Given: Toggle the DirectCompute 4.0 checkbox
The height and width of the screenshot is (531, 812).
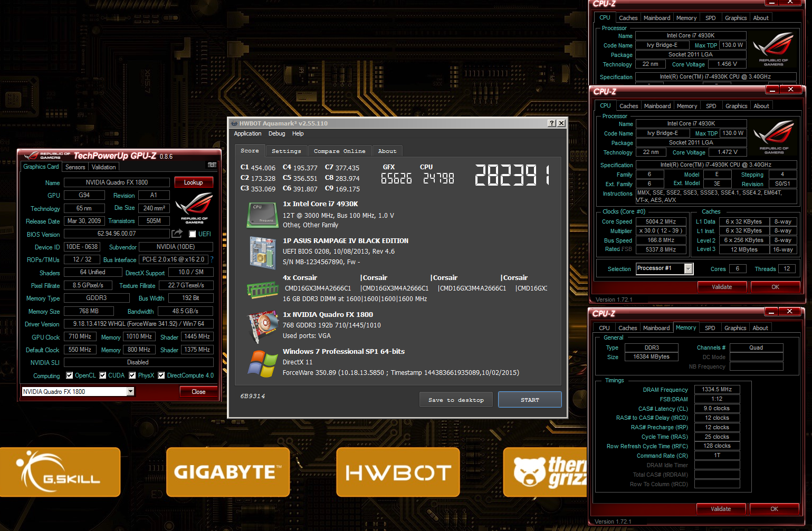Looking at the screenshot, I should [x=162, y=375].
